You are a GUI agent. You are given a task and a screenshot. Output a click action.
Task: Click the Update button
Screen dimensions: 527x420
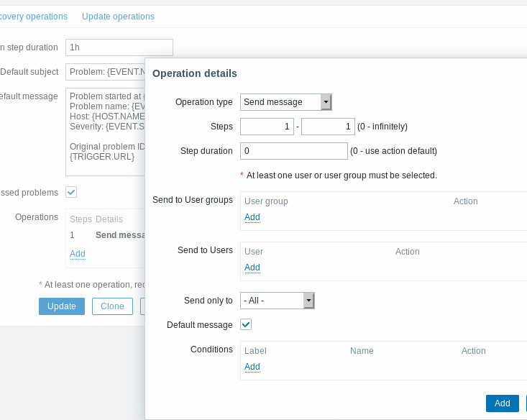[62, 306]
